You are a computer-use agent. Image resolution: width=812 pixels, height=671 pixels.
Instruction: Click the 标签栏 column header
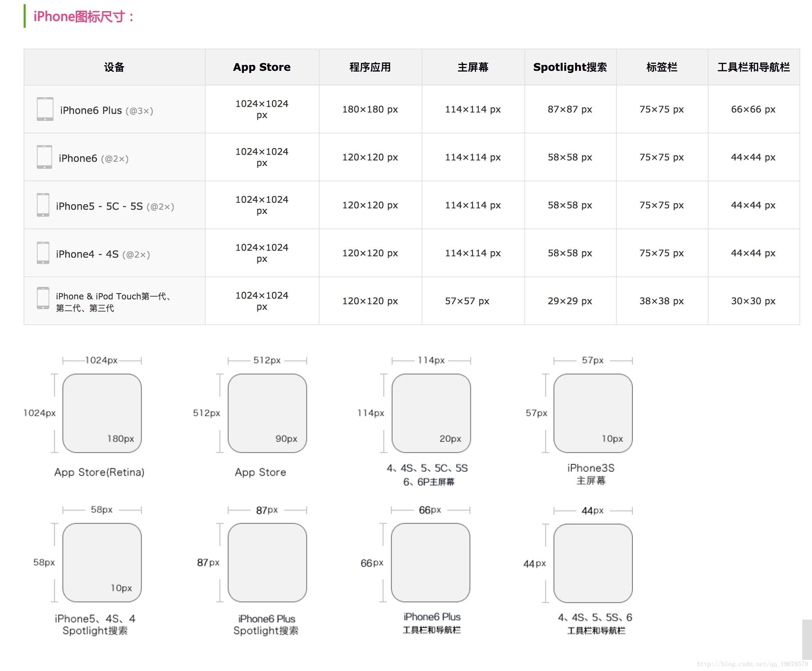point(662,67)
